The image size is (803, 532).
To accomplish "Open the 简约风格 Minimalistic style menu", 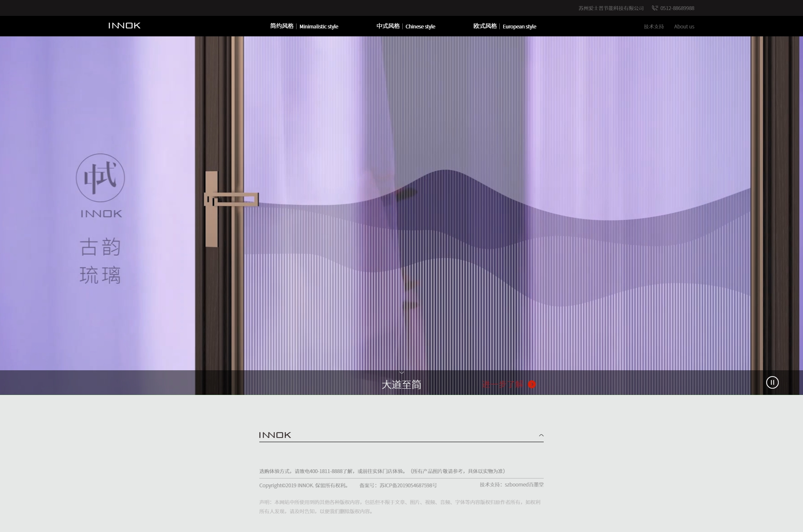I will [304, 26].
